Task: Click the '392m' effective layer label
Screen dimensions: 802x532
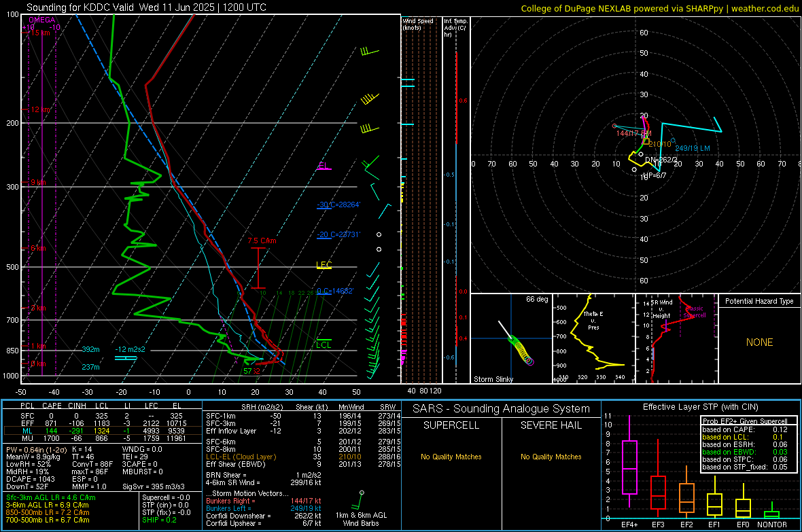Action: click(x=90, y=349)
